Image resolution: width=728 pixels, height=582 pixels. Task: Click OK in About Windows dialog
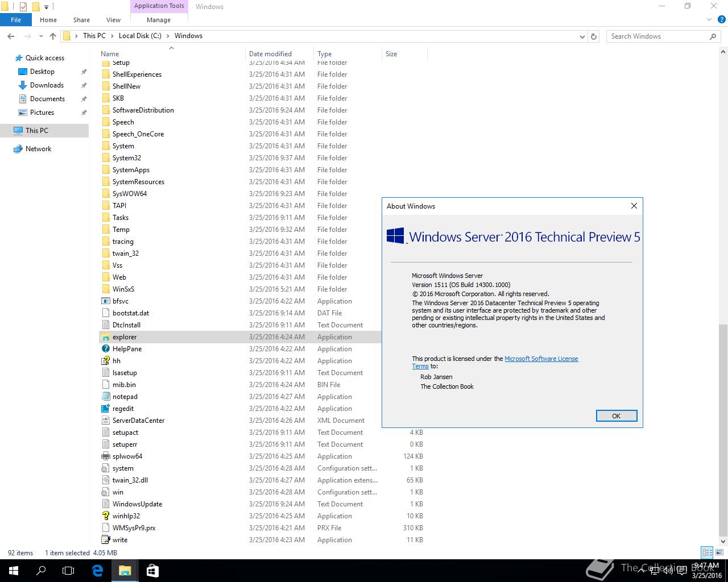click(616, 416)
